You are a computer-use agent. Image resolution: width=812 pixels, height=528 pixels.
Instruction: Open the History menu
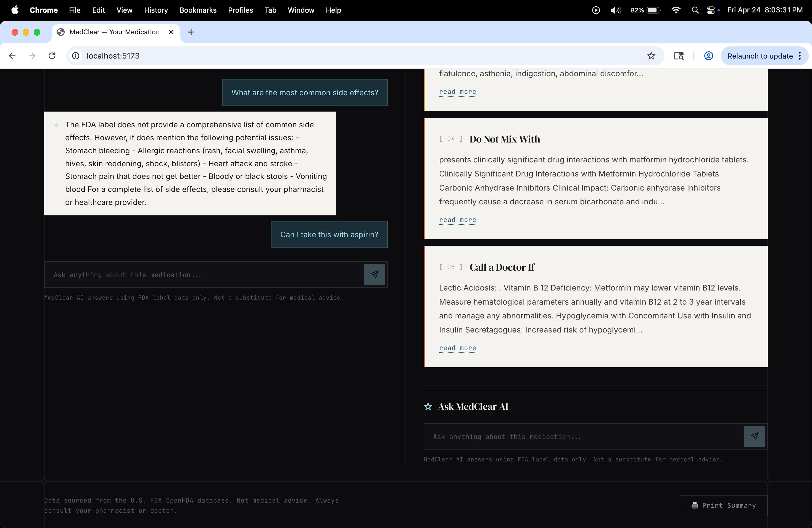(x=156, y=10)
